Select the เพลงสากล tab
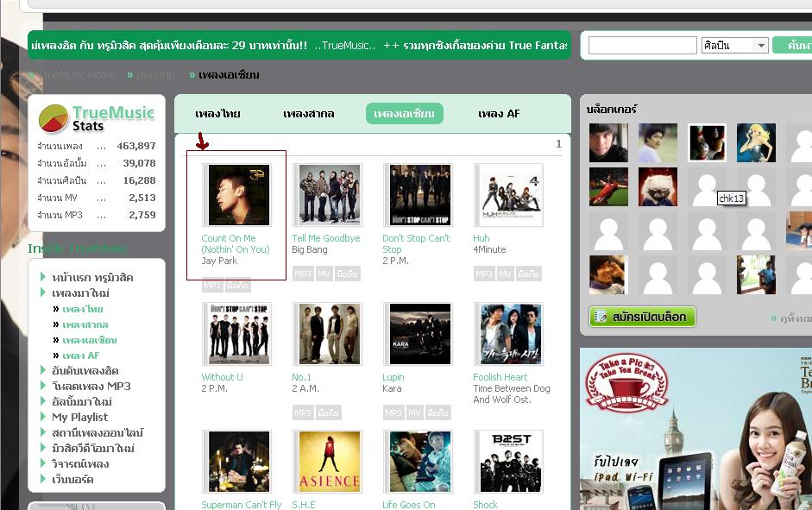This screenshot has height=510, width=812. [309, 113]
